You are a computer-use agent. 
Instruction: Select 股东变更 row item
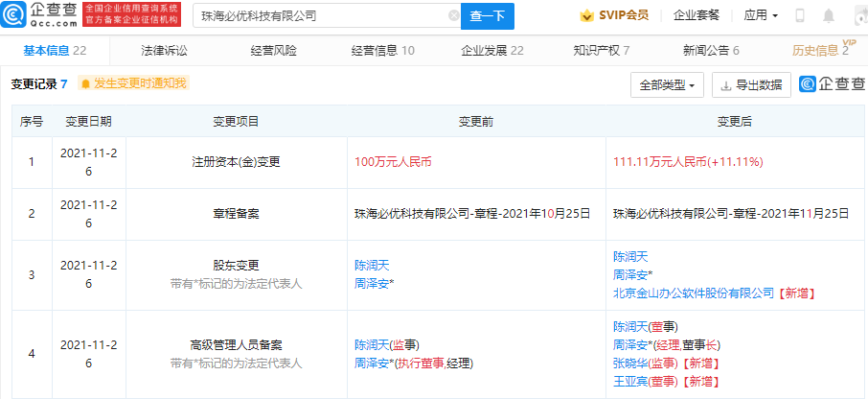click(236, 266)
